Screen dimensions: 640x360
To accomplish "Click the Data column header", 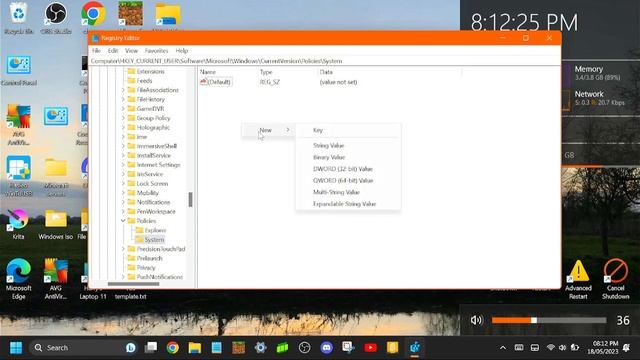I will [390, 72].
